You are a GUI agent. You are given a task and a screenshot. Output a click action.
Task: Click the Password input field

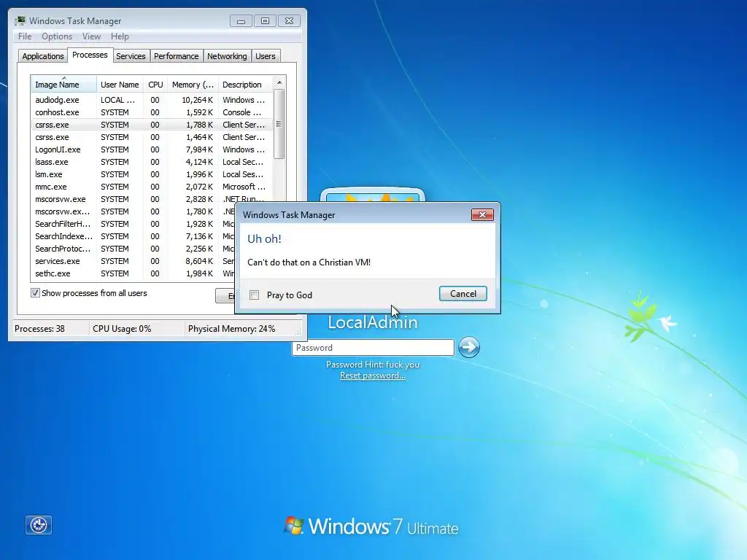tap(373, 348)
